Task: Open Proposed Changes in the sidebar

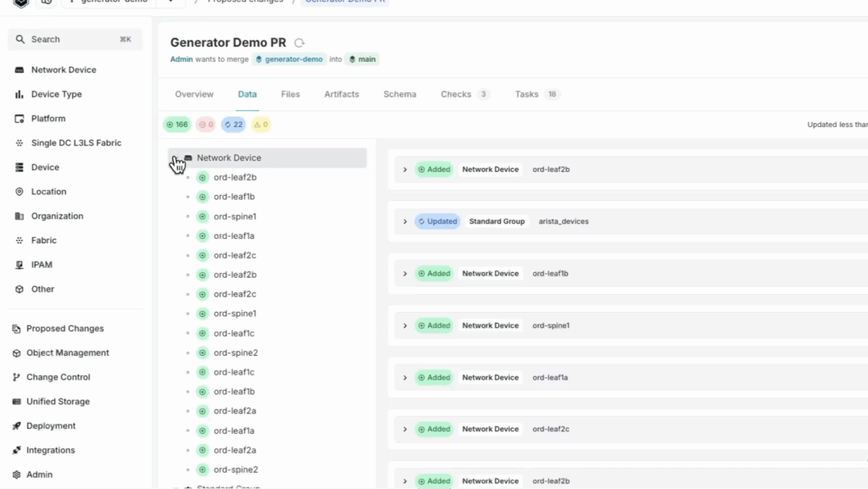Action: [x=64, y=329]
